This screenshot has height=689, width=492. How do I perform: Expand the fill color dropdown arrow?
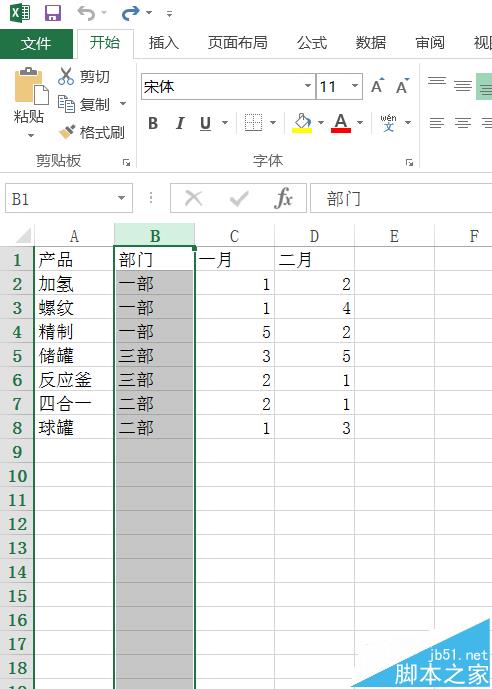pos(321,123)
